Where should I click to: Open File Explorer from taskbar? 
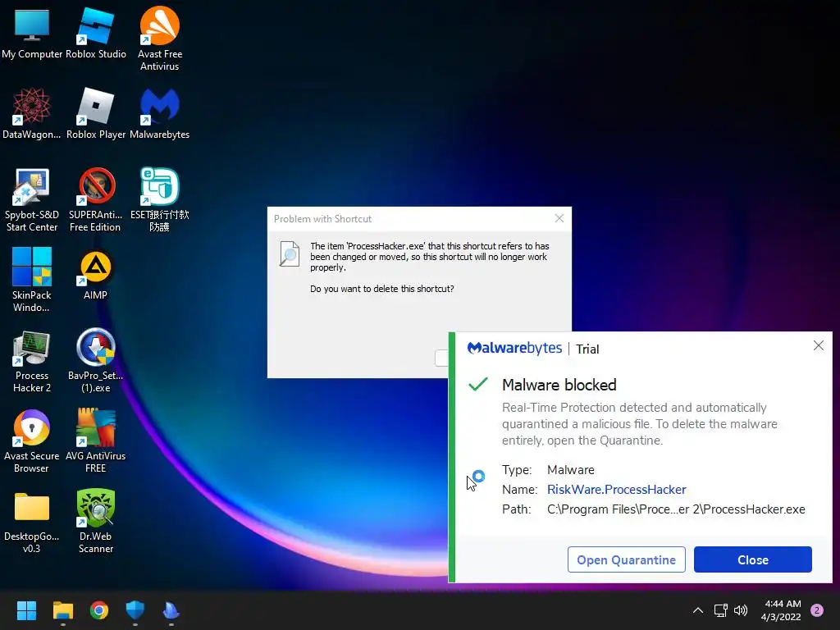click(x=62, y=610)
